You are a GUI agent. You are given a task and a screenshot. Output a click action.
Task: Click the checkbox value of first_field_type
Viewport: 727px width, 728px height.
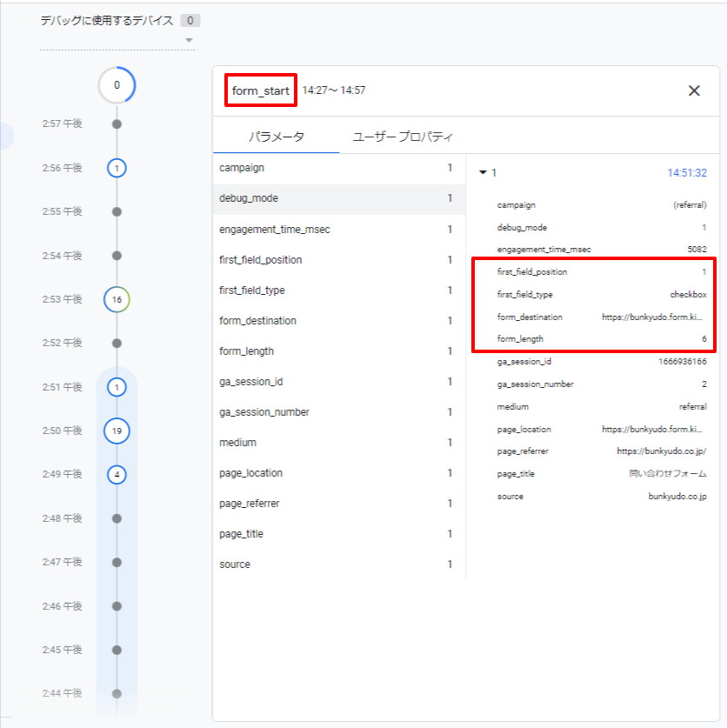point(688,295)
